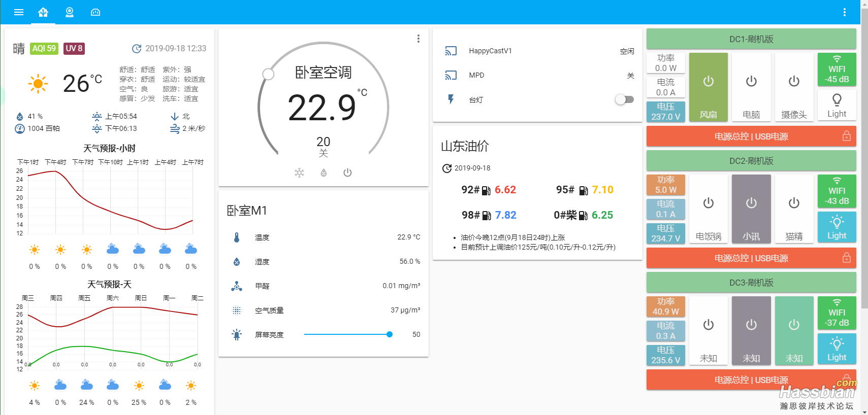Click the DC2 功率 5.0 W tile
This screenshot has width=868, height=415.
click(666, 185)
